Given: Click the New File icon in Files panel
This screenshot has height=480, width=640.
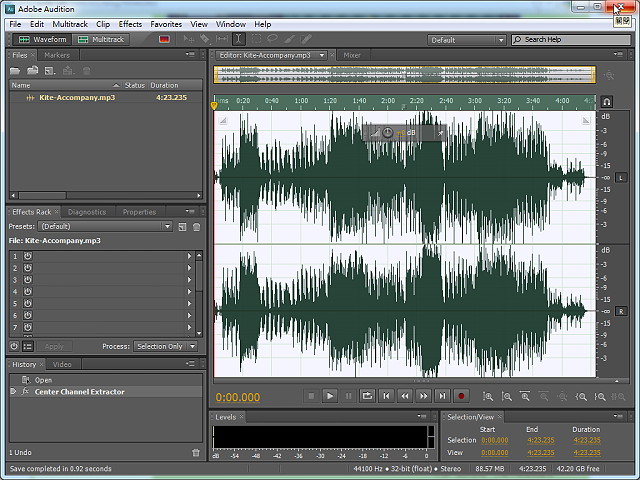Looking at the screenshot, I should point(50,71).
